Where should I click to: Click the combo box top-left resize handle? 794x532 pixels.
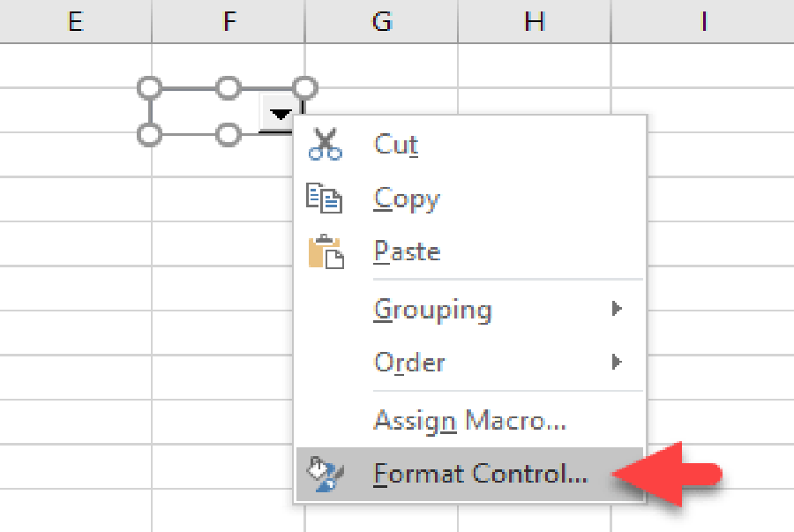(150, 88)
